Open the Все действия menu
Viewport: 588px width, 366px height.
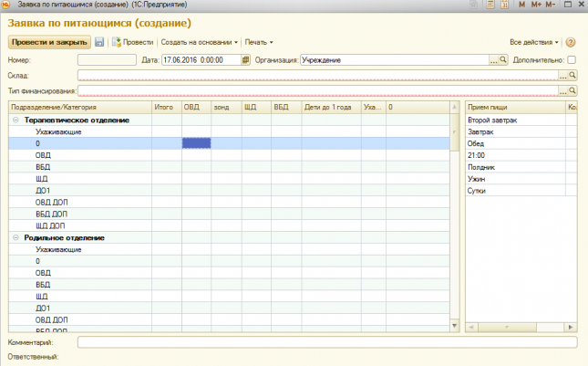534,42
